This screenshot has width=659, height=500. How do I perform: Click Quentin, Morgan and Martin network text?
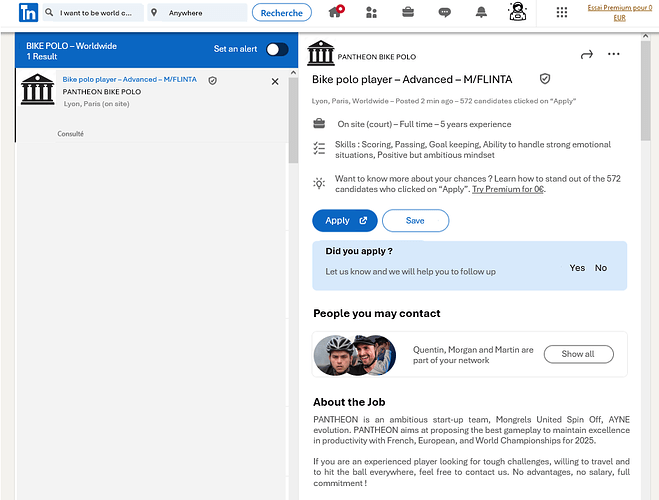pyautogui.click(x=473, y=355)
